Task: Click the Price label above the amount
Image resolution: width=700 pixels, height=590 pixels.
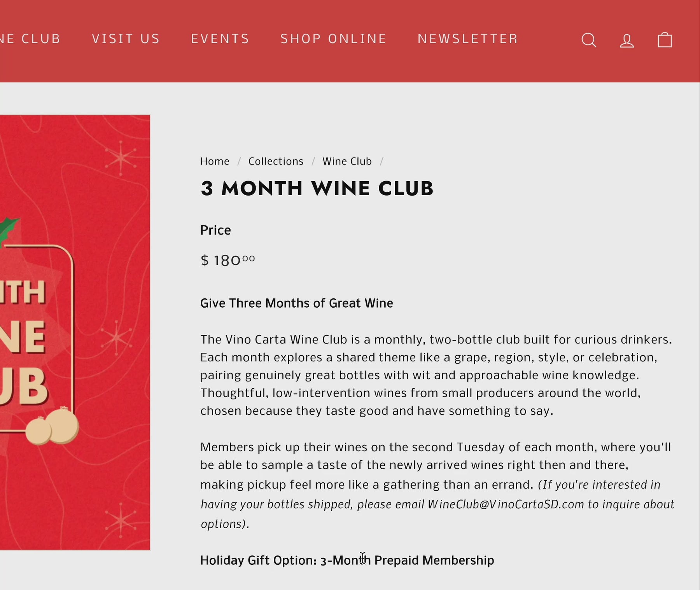Action: click(x=215, y=230)
